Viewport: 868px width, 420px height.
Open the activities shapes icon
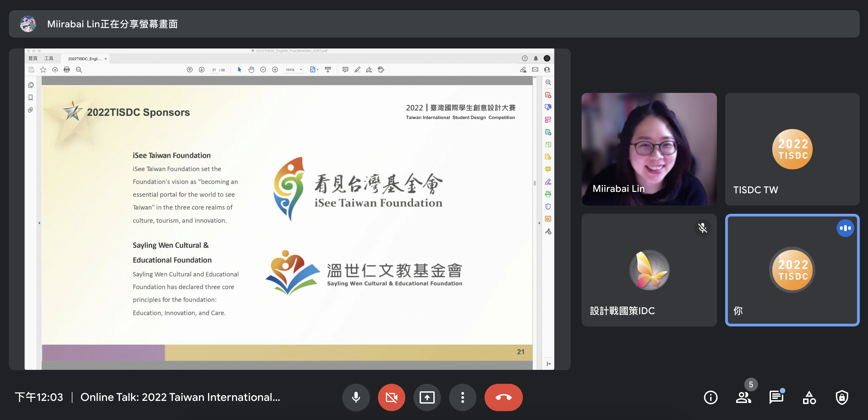(x=809, y=397)
